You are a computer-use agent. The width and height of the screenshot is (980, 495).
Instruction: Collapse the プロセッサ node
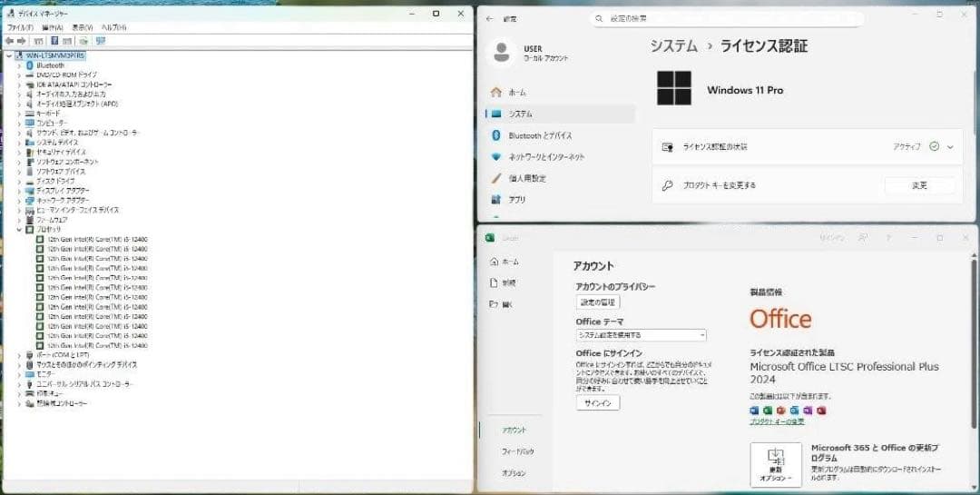point(19,230)
